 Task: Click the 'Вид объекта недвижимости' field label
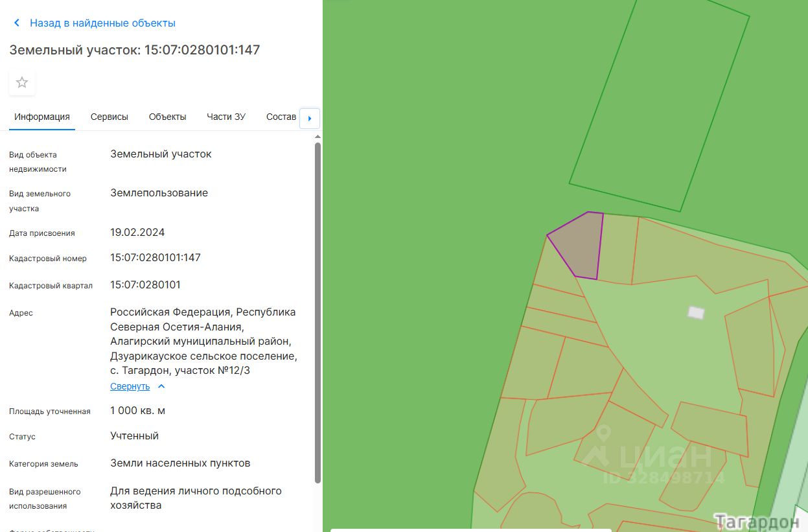(x=38, y=162)
